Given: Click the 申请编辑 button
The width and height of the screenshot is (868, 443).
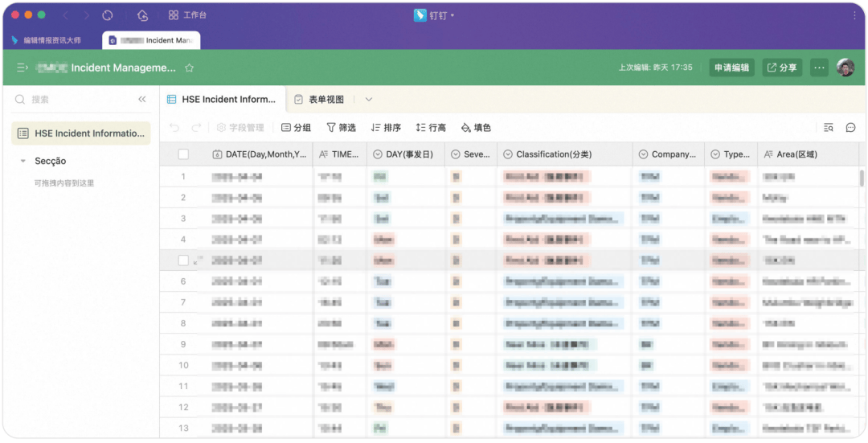Looking at the screenshot, I should coord(731,68).
